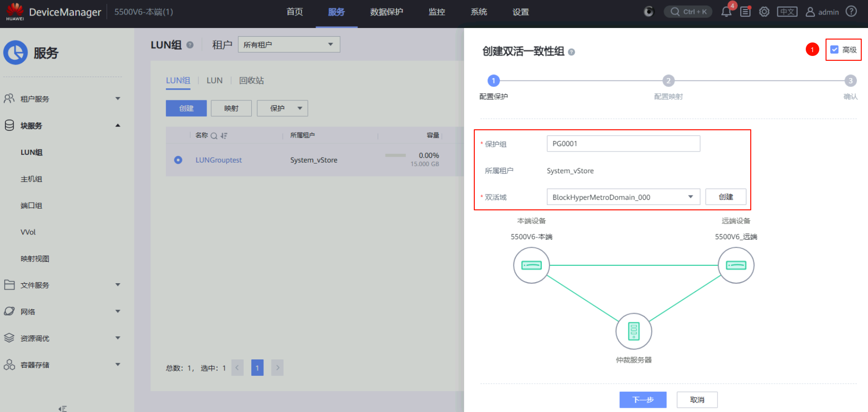
Task: Select the LUNGrouptest row radio button
Action: tap(178, 160)
